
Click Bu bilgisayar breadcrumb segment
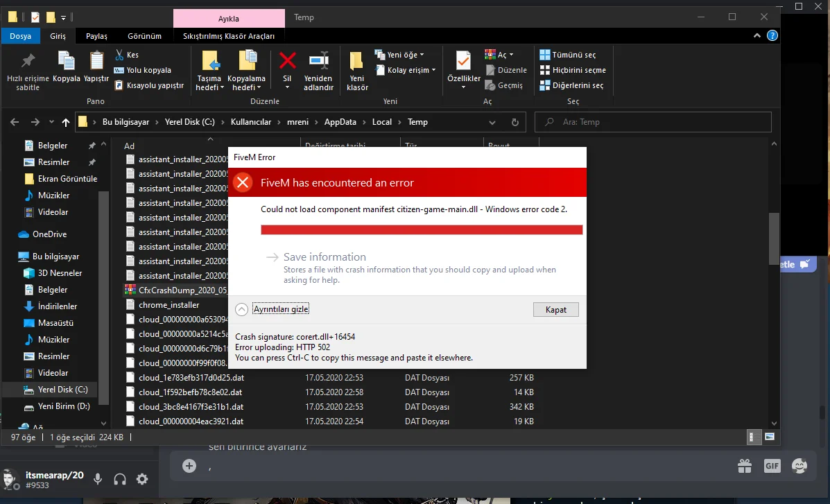(126, 122)
